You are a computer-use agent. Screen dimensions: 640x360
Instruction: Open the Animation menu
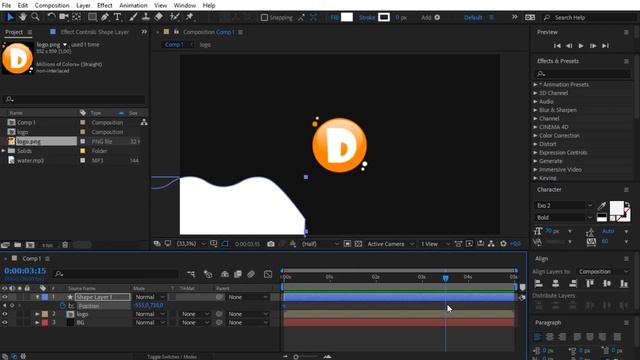133,5
